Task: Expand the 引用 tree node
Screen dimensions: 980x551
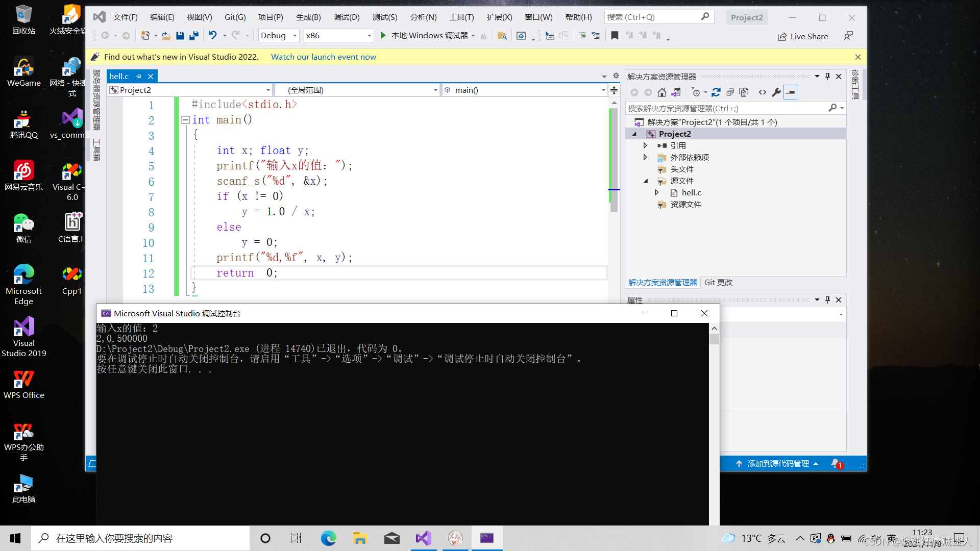Action: 645,146
